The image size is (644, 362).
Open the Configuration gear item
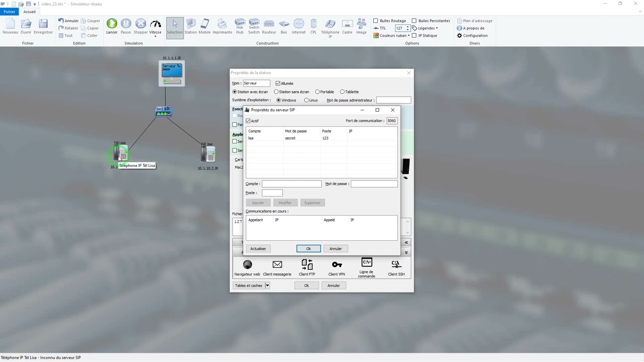(x=472, y=36)
